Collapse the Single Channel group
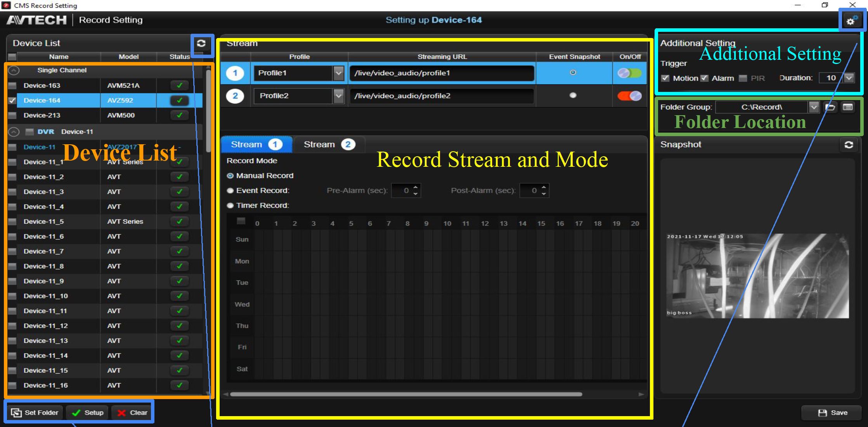 pos(14,71)
